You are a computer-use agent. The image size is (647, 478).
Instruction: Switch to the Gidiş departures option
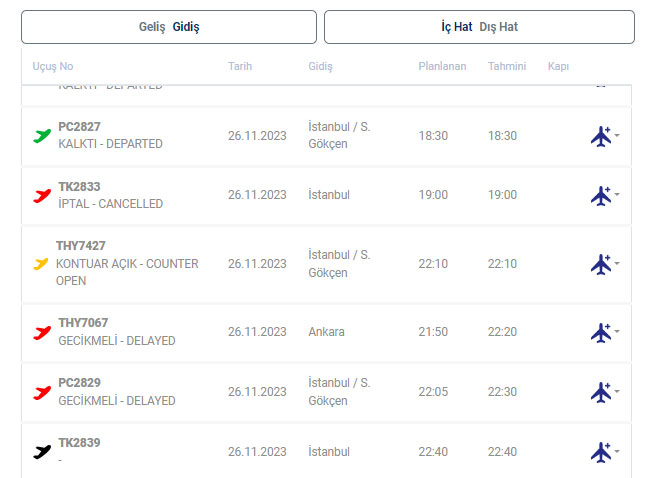[x=186, y=27]
